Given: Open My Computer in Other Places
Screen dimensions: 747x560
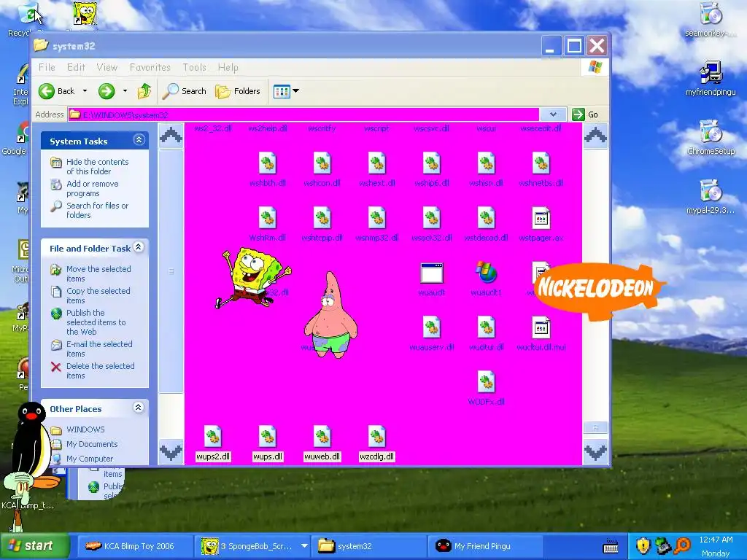Looking at the screenshot, I should pyautogui.click(x=90, y=459).
